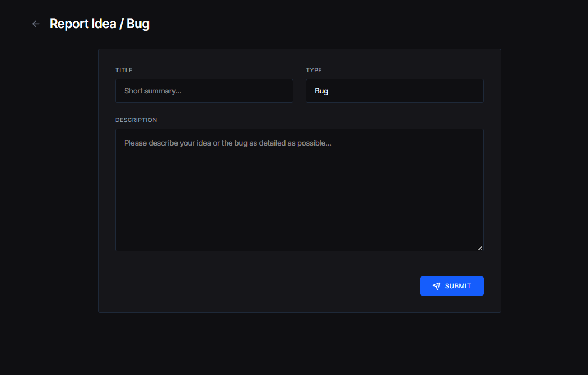The height and width of the screenshot is (375, 588).
Task: Grab the description box resize handle
Action: click(x=480, y=248)
